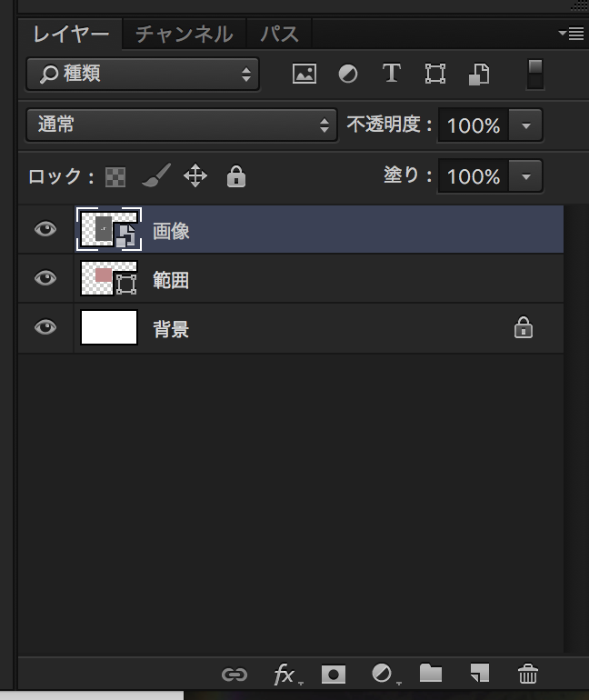
Task: Toggle visibility of the 背景 layer
Action: tap(45, 327)
